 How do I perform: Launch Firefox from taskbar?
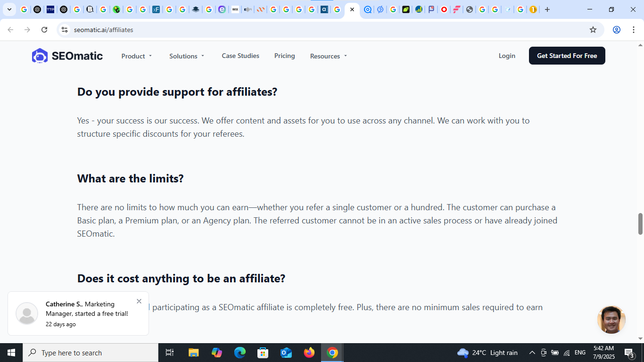pos(309,353)
